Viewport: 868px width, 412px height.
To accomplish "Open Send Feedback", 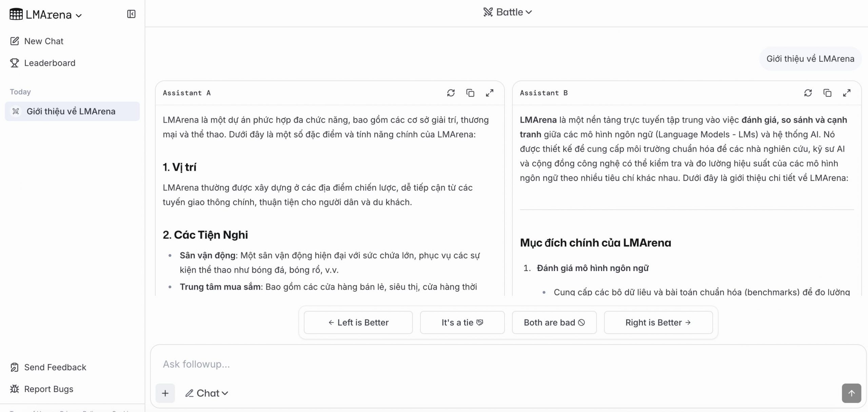I will [48, 367].
